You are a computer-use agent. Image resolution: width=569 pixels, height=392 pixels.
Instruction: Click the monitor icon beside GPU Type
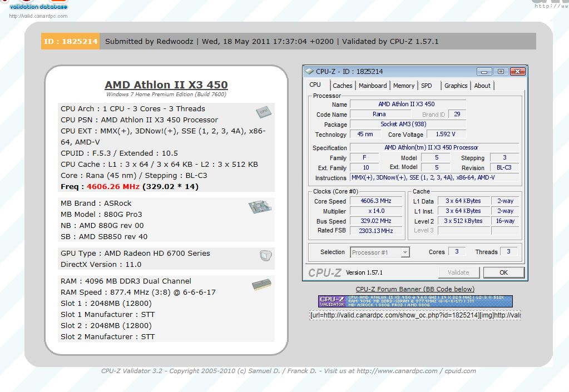(266, 256)
